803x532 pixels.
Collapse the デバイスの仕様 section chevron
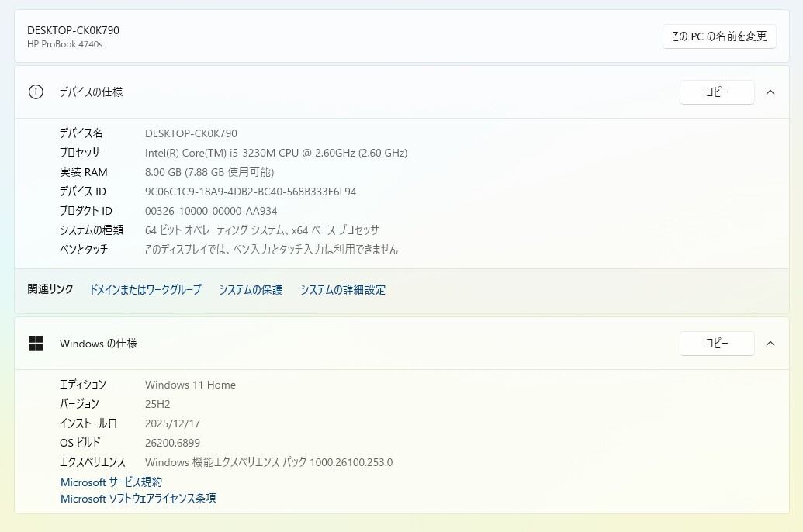(770, 92)
